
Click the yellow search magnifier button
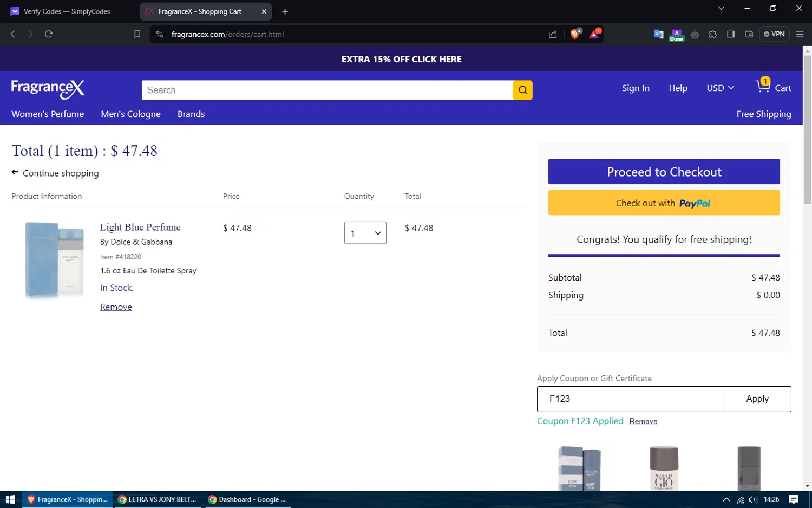pyautogui.click(x=522, y=90)
